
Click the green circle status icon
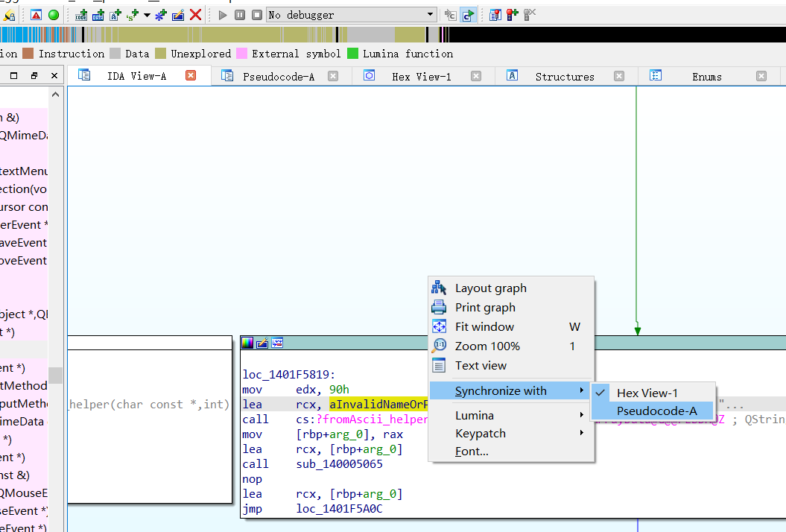54,15
